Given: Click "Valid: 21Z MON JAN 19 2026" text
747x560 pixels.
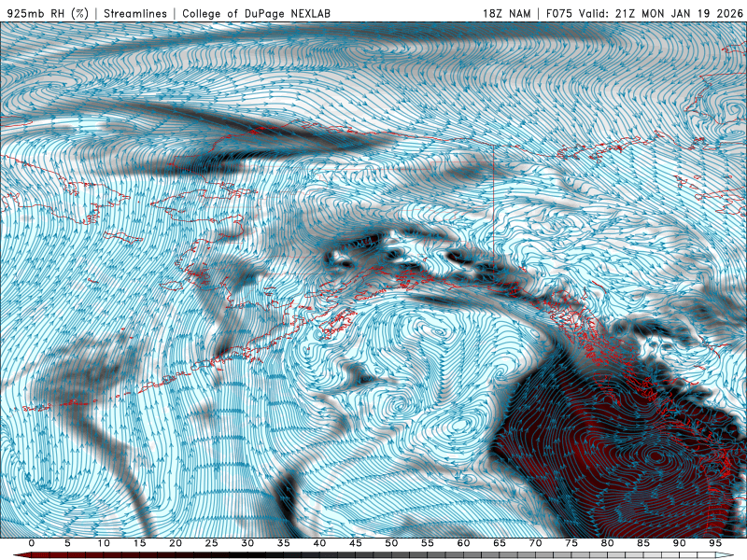Looking at the screenshot, I should pos(661,13).
